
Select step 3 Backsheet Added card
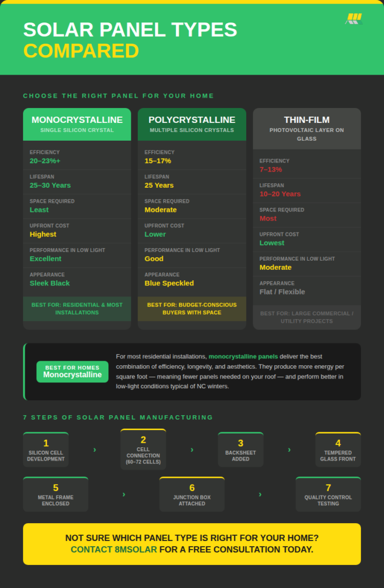(x=241, y=450)
